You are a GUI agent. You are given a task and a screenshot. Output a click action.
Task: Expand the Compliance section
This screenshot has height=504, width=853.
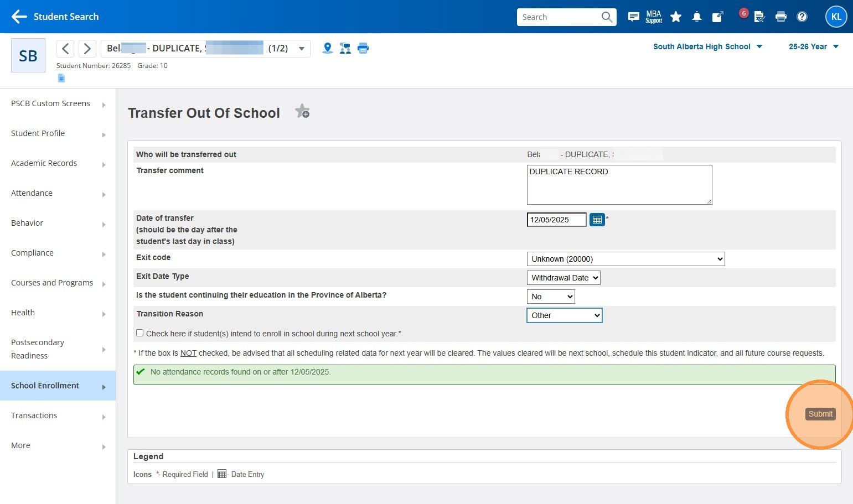pos(58,253)
